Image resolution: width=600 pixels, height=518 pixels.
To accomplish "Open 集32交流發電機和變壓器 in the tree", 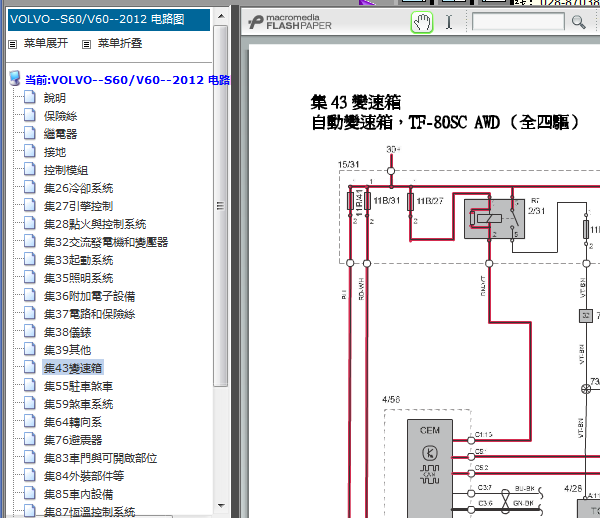I will click(106, 242).
